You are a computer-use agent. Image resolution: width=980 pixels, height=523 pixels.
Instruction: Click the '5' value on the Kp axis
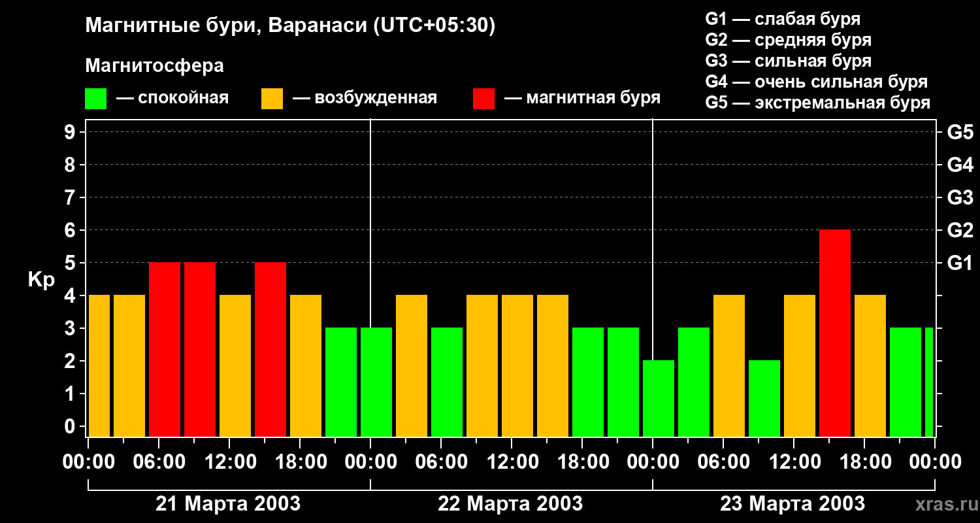[x=71, y=263]
